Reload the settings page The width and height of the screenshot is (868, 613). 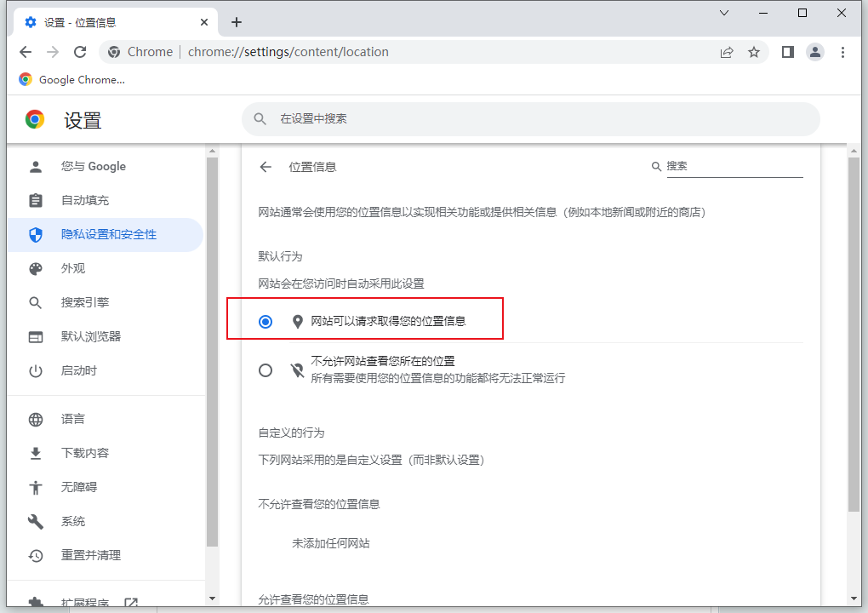80,52
